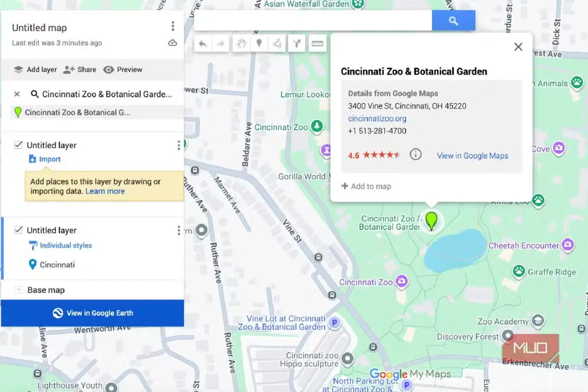Click the green marker pin on the map

pyautogui.click(x=431, y=221)
